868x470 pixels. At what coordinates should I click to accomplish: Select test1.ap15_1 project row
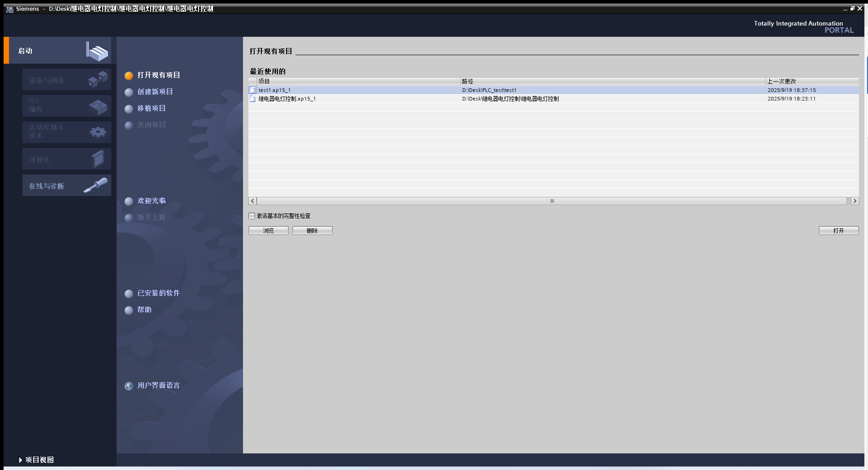pyautogui.click(x=554, y=90)
